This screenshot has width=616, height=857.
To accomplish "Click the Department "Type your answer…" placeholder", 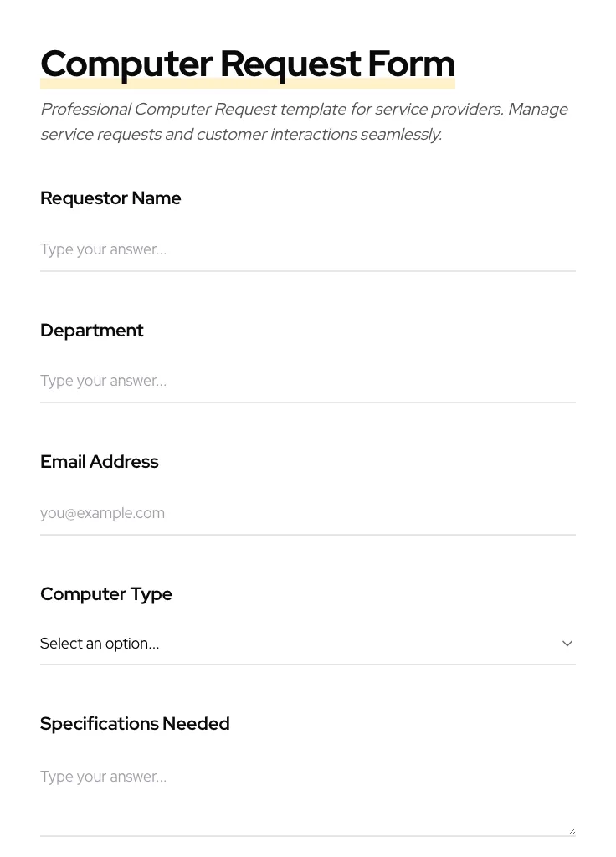I will click(103, 381).
